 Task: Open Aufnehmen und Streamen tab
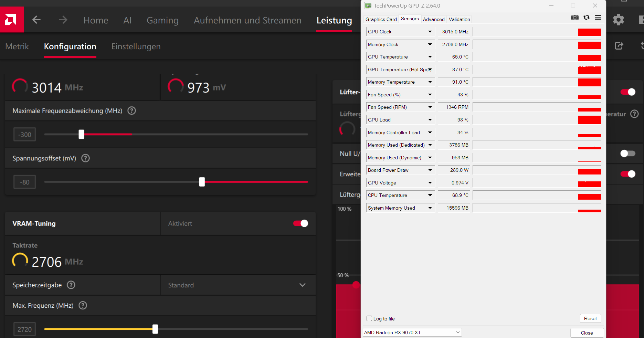coord(247,20)
